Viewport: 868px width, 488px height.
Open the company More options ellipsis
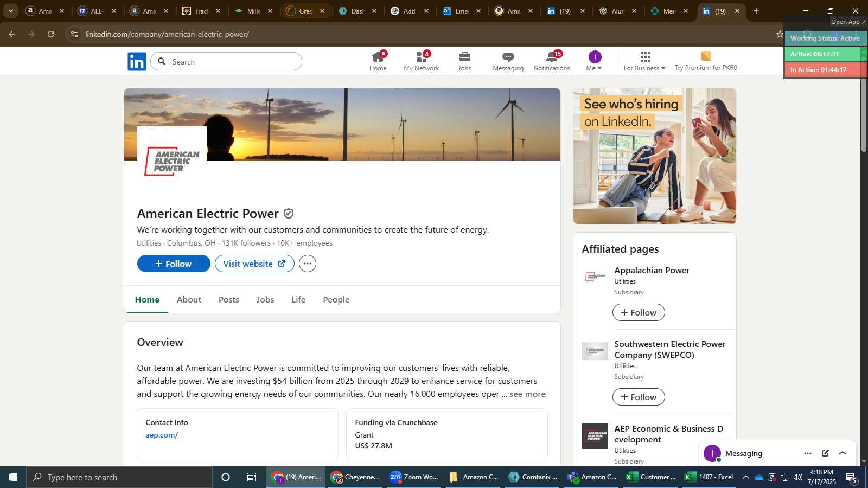click(308, 264)
